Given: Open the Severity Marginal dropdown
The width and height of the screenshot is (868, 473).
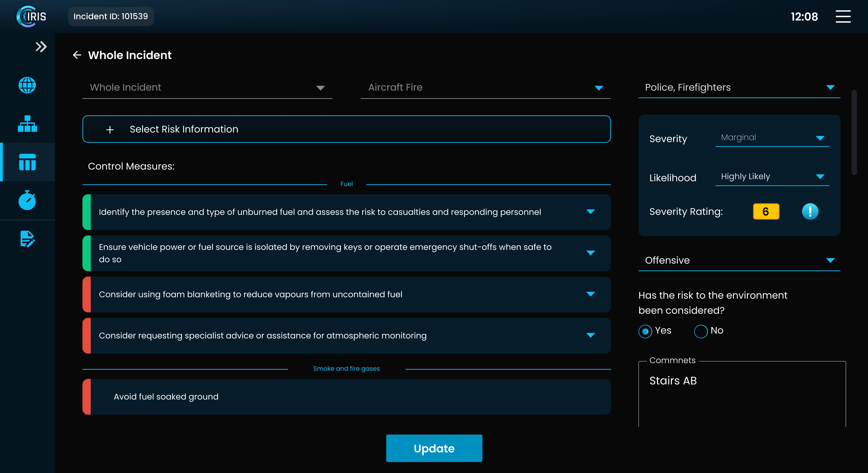Looking at the screenshot, I should [x=772, y=138].
